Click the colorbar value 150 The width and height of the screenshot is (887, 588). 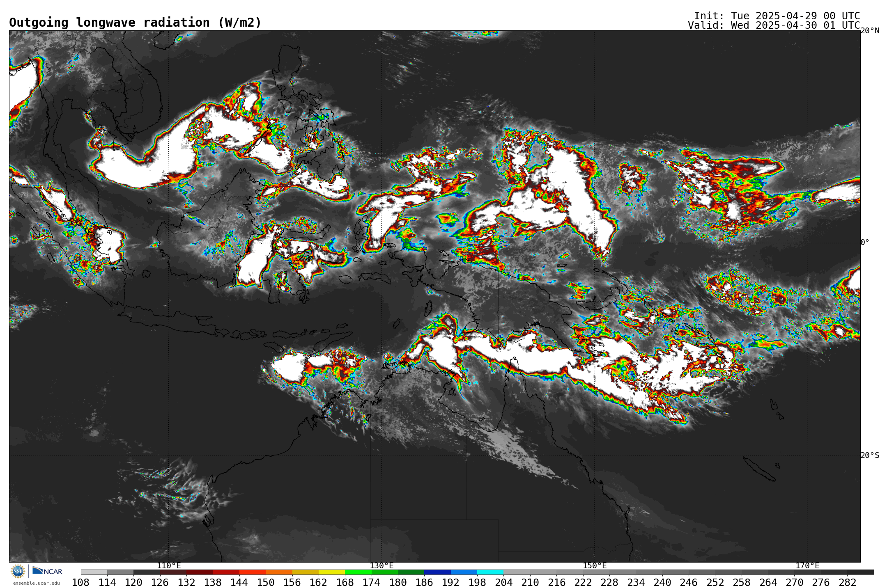pos(266,582)
